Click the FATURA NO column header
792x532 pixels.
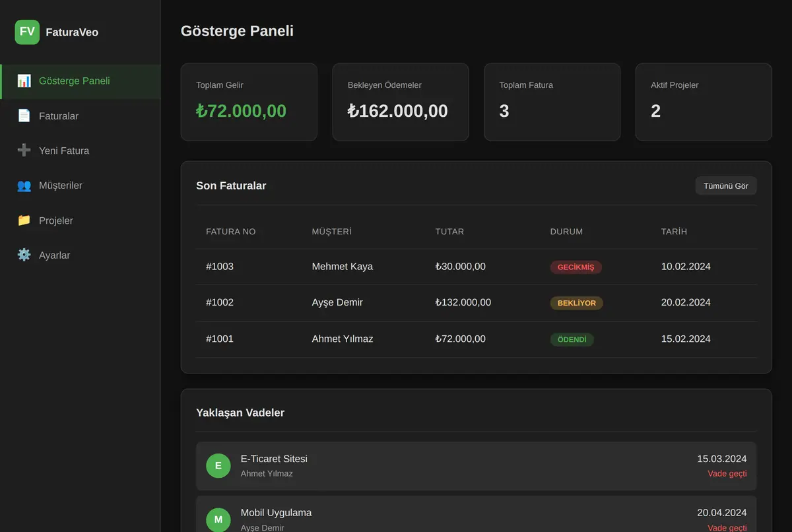click(231, 232)
